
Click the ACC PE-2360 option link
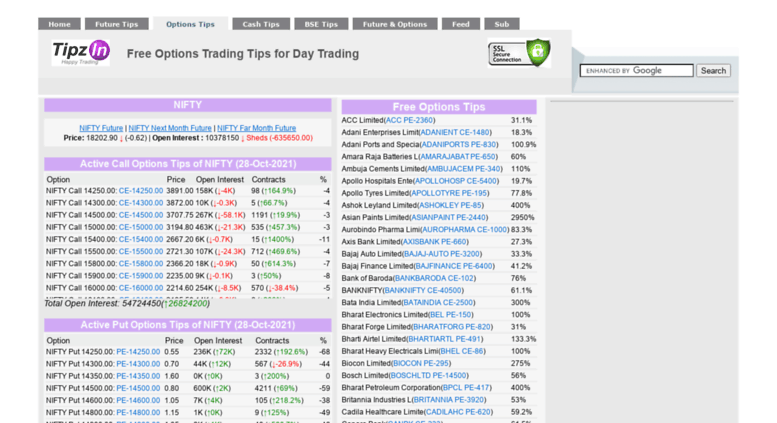click(410, 120)
